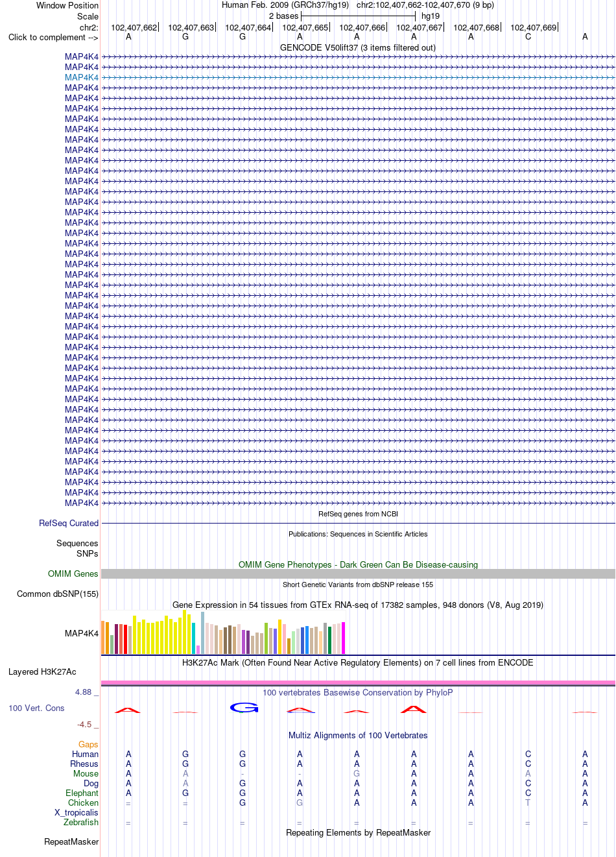Image resolution: width=616 pixels, height=857 pixels.
Task: Click the OMIM Gene Phenotypes green title
Action: pos(358,564)
